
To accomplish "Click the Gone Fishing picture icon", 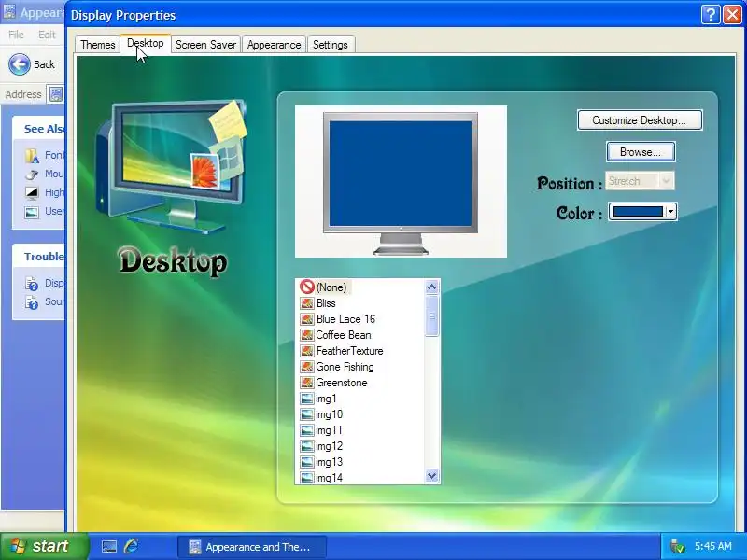I will coord(307,367).
